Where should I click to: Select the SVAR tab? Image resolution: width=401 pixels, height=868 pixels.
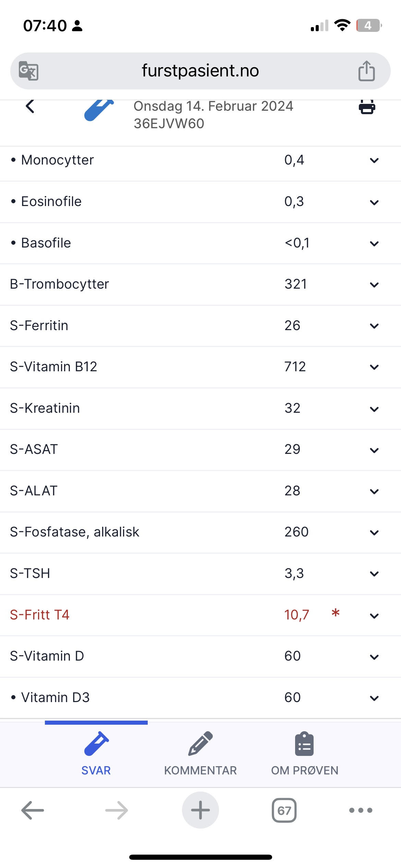click(x=96, y=754)
